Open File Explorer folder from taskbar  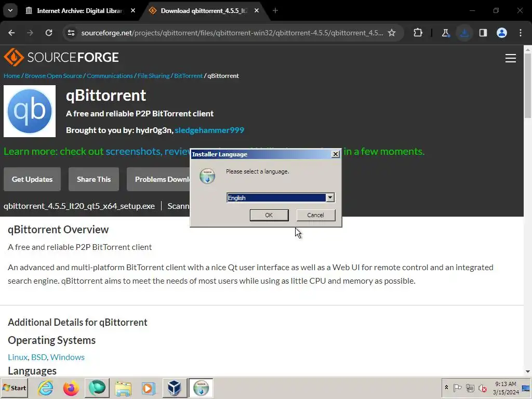(x=123, y=388)
